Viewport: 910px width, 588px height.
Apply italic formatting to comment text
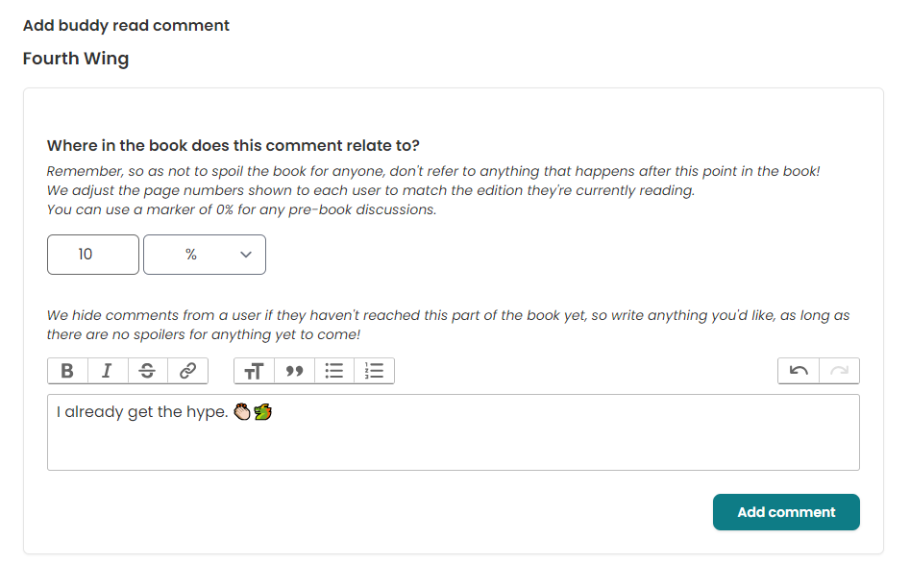coord(108,371)
